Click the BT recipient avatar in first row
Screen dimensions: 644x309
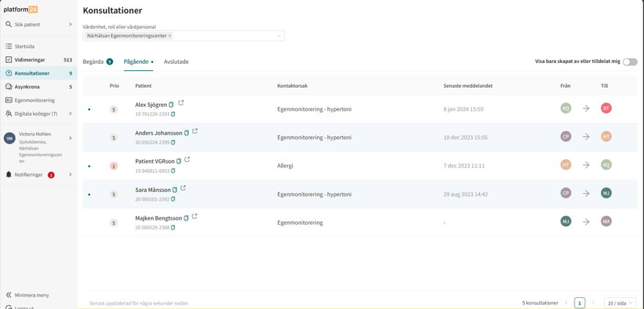606,108
